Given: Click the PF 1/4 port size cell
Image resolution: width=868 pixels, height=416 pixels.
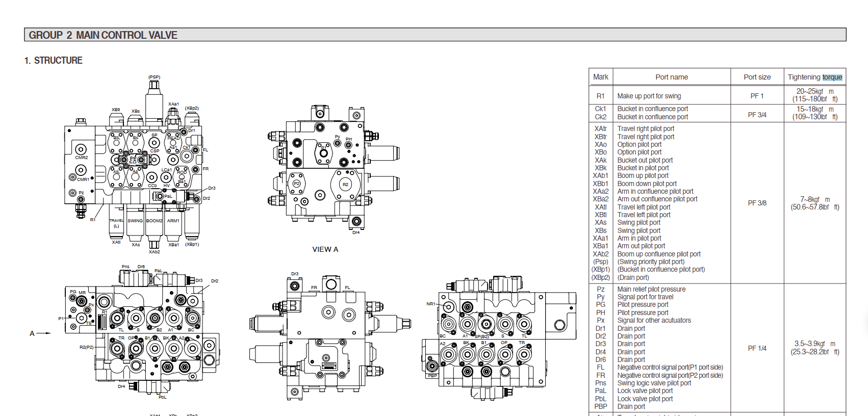Looking at the screenshot, I should coord(757,348).
